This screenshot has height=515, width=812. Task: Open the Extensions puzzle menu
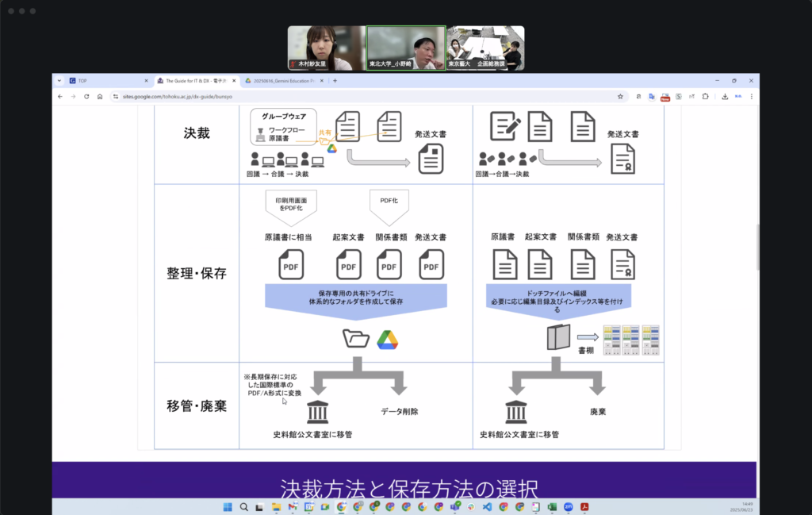point(705,96)
